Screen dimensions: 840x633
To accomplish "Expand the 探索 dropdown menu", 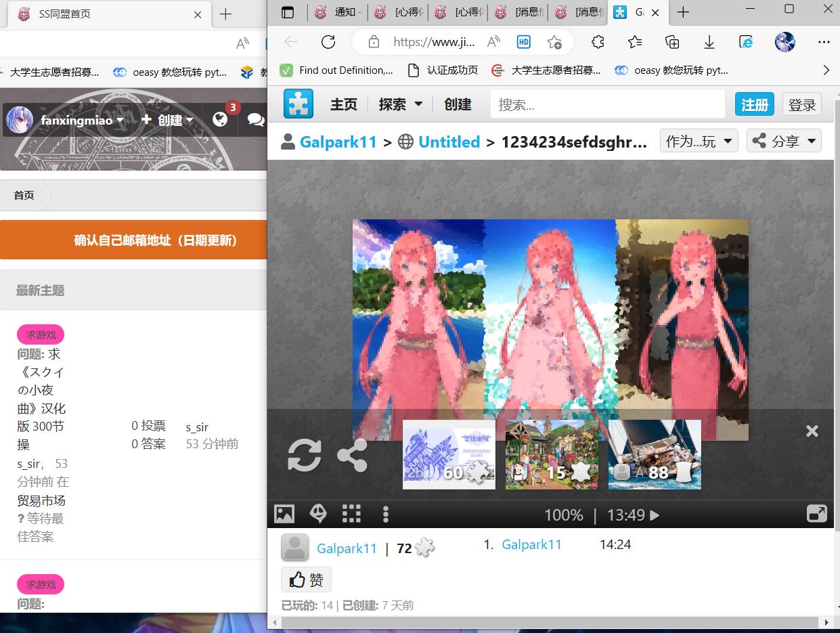I will click(400, 104).
